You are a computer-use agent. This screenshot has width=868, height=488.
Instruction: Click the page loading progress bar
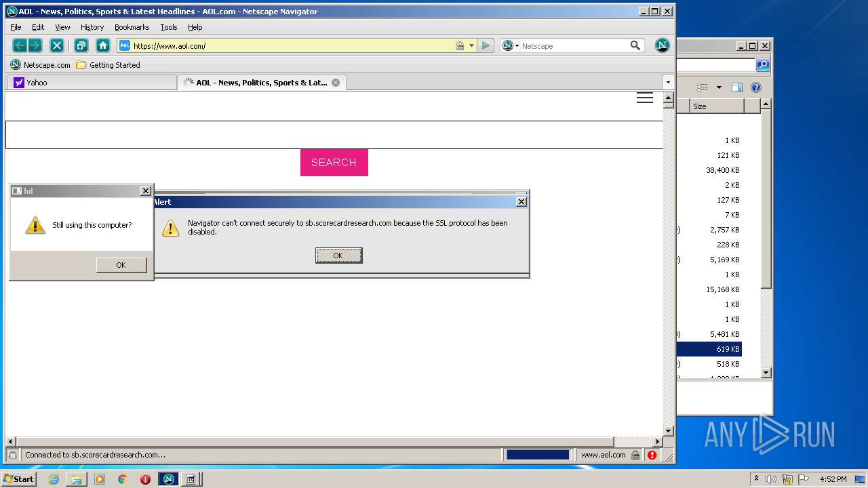tap(538, 455)
